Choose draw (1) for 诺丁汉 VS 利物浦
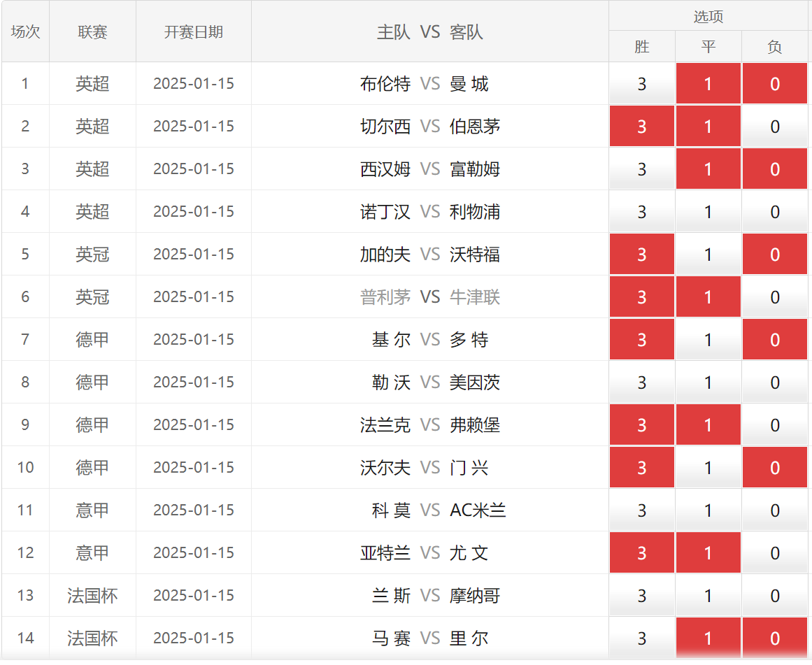The width and height of the screenshot is (812, 665). click(708, 212)
